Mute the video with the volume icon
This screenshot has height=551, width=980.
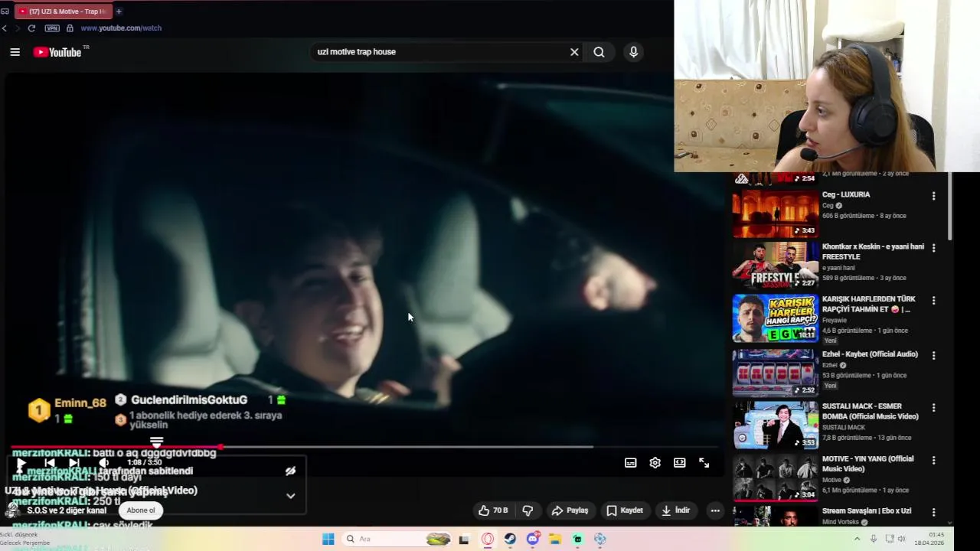pos(104,463)
